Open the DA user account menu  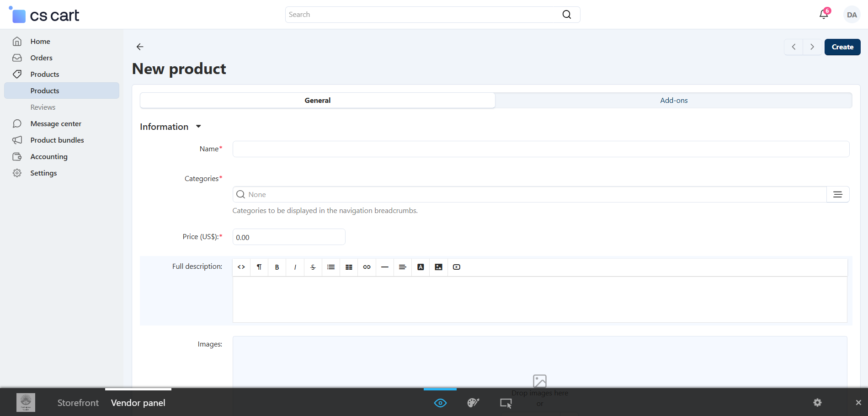click(852, 15)
